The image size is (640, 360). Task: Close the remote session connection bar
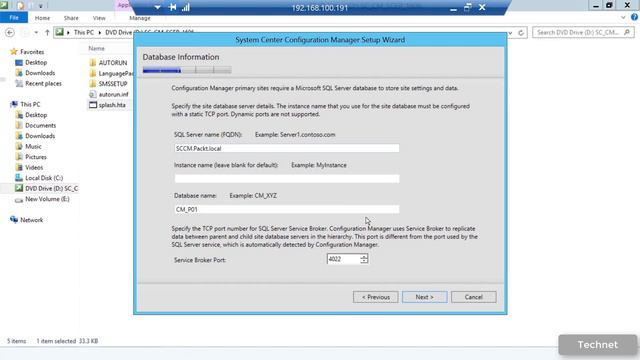[482, 7]
